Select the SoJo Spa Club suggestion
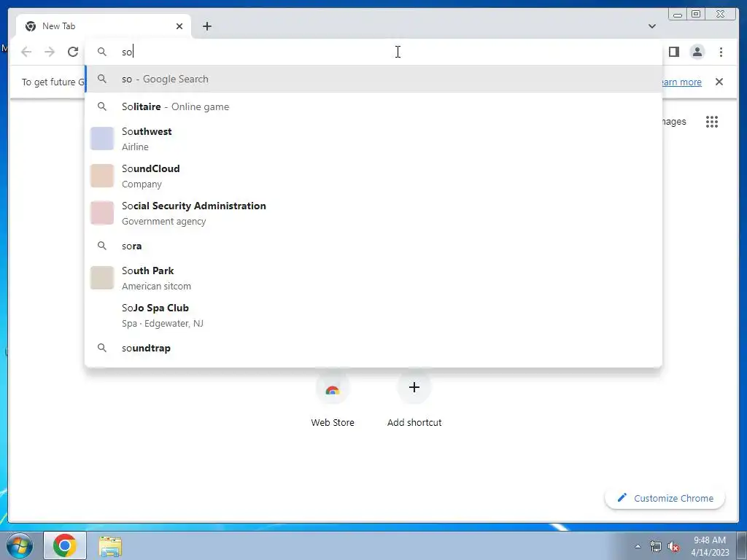The height and width of the screenshot is (560, 747). click(x=373, y=315)
